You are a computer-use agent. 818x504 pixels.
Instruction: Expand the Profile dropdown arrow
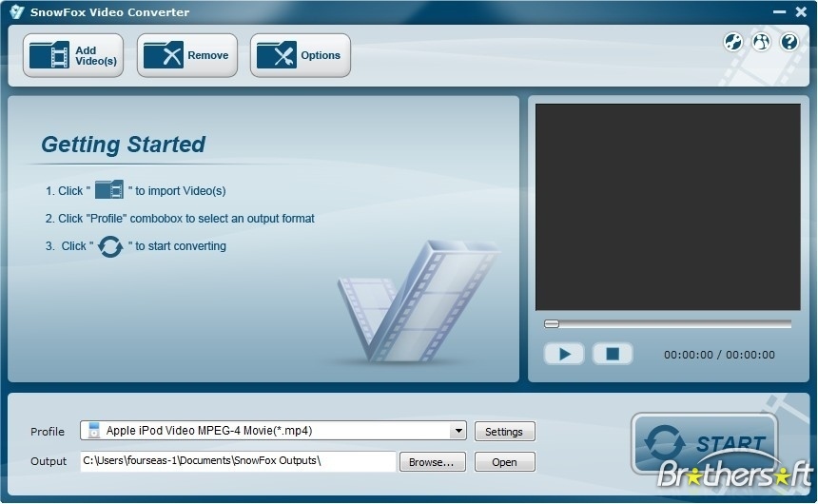pos(458,431)
